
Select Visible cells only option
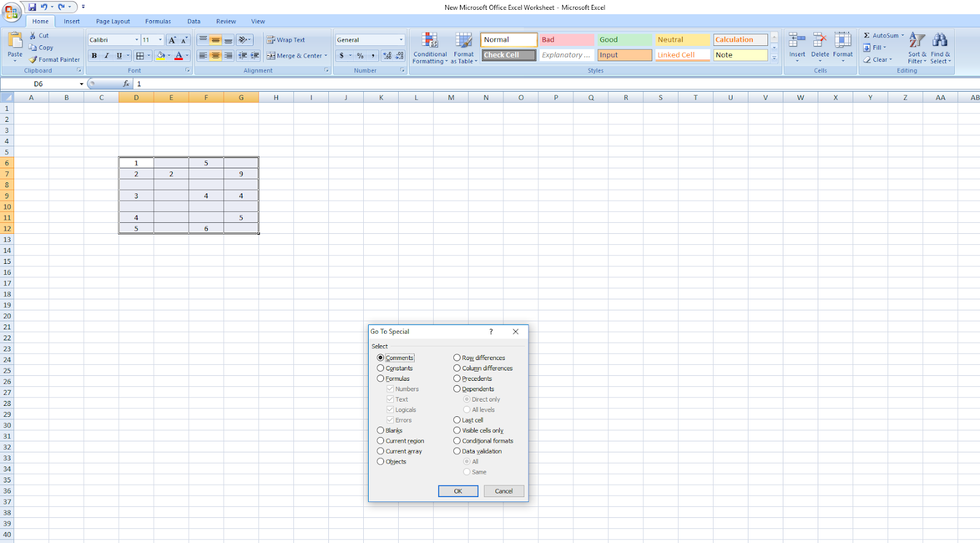click(x=457, y=430)
